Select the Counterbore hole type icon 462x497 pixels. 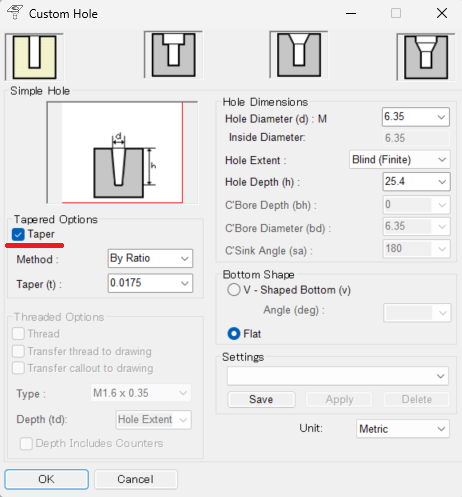[173, 55]
